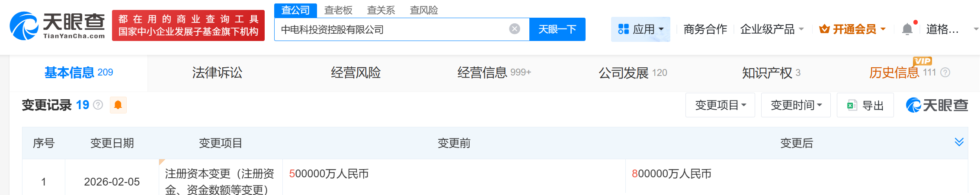
Task: Switch to 法律诉讼 tab
Action: (x=217, y=72)
